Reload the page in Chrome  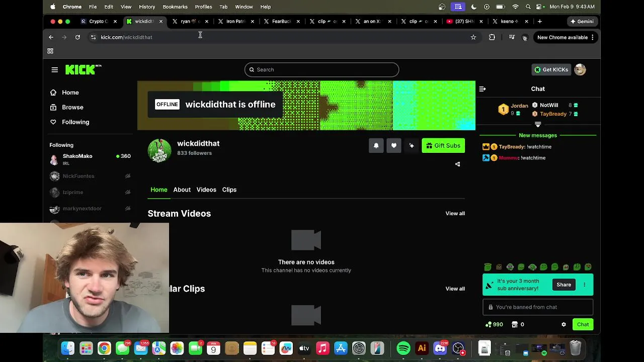77,37
